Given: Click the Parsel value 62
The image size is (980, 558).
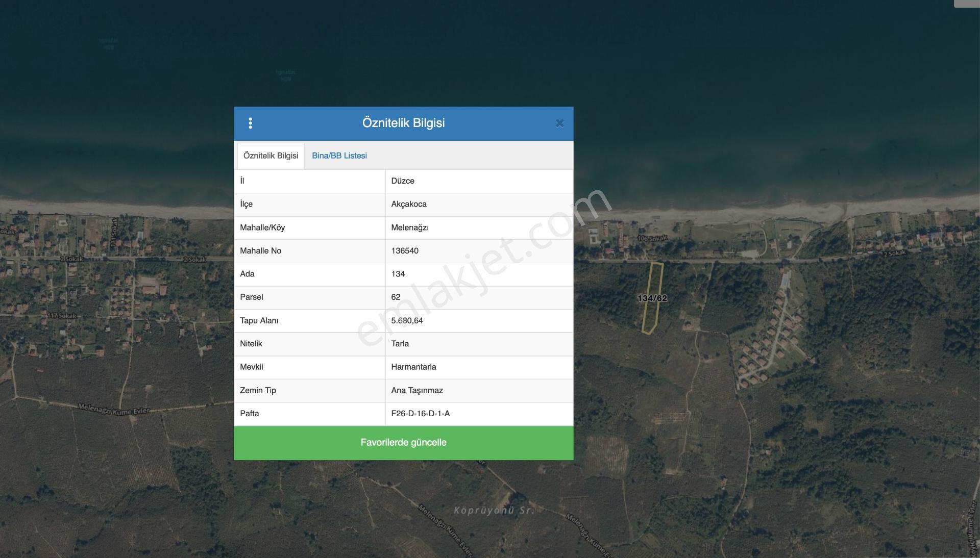Looking at the screenshot, I should (x=396, y=297).
